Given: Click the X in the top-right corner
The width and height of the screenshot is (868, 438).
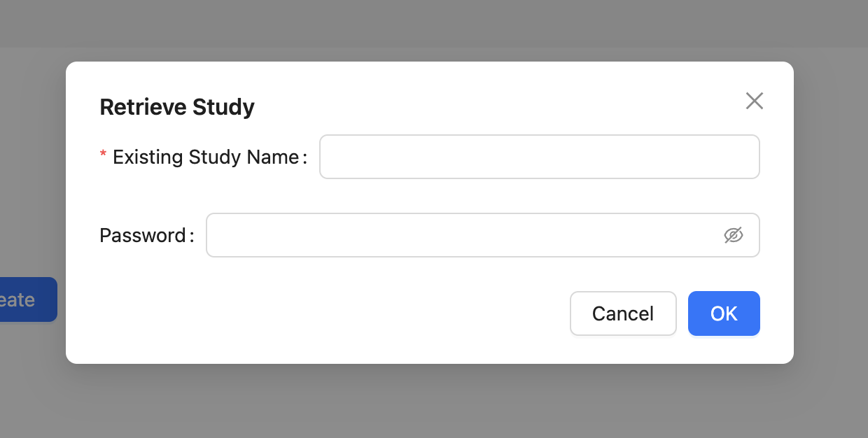Looking at the screenshot, I should tap(754, 101).
